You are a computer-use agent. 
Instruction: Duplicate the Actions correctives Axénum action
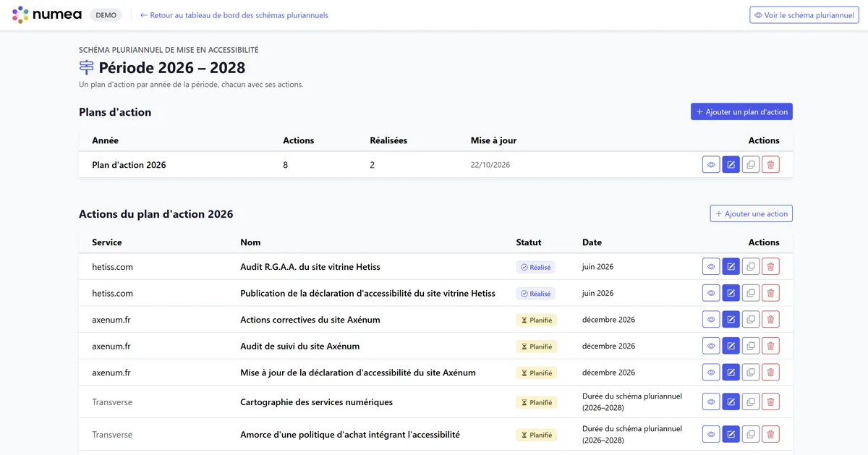tap(751, 320)
